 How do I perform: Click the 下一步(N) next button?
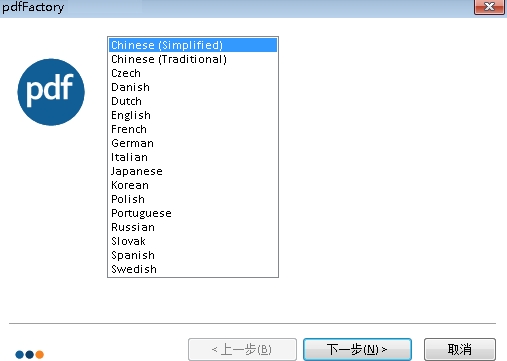[357, 349]
